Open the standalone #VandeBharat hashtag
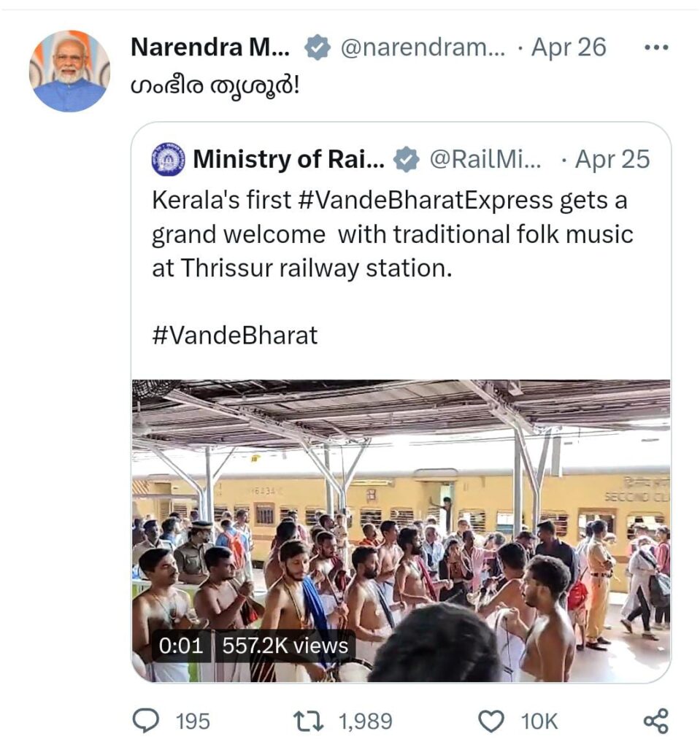This screenshot has width=700, height=747. (x=235, y=335)
